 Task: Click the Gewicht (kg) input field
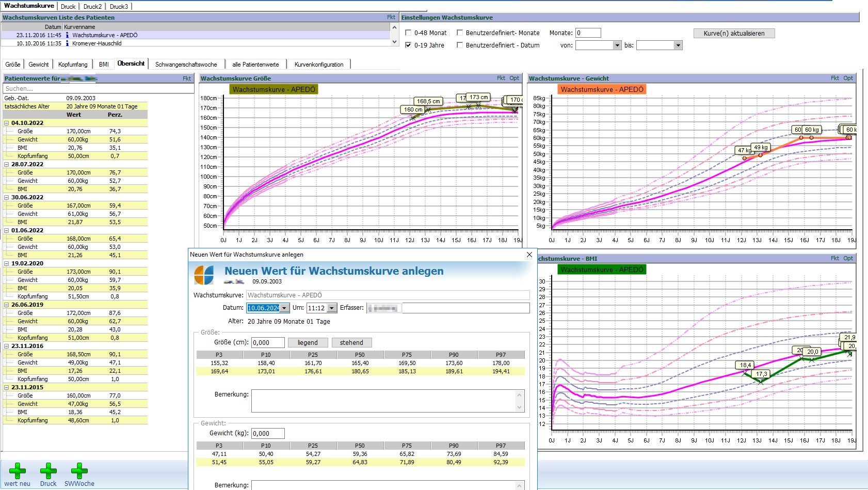268,434
